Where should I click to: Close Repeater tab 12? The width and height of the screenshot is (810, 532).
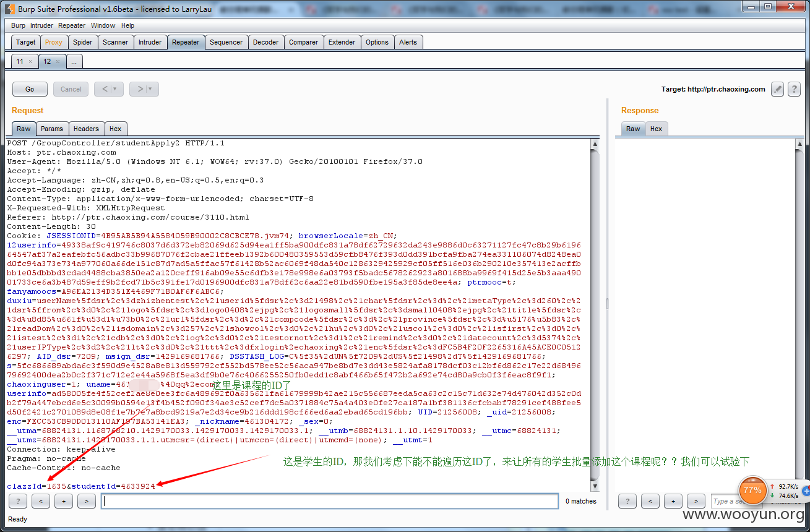click(x=58, y=62)
